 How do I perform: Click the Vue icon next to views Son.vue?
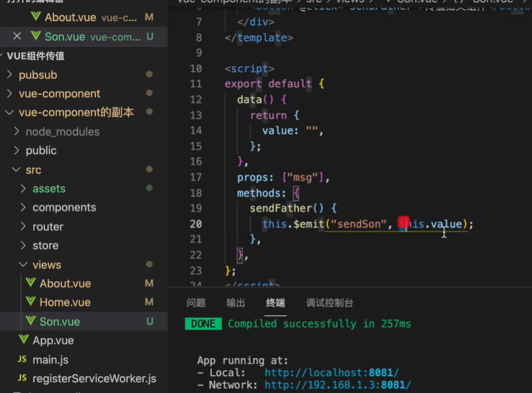(x=31, y=321)
